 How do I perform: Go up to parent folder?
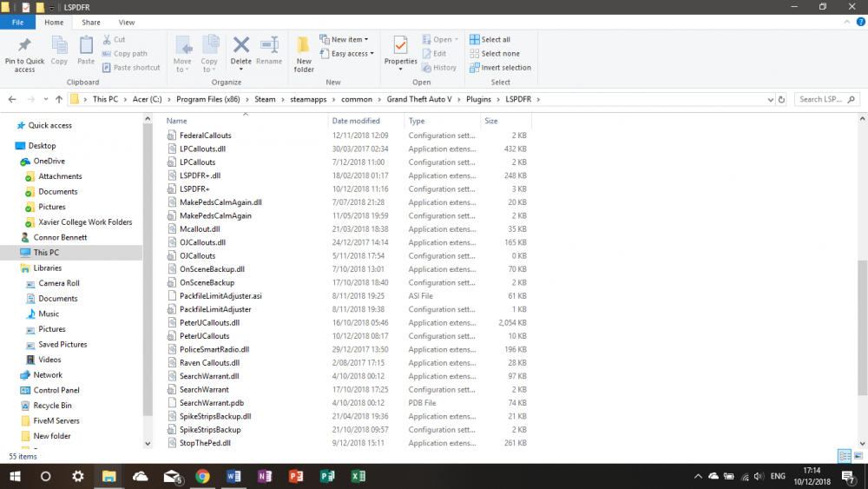click(x=59, y=100)
